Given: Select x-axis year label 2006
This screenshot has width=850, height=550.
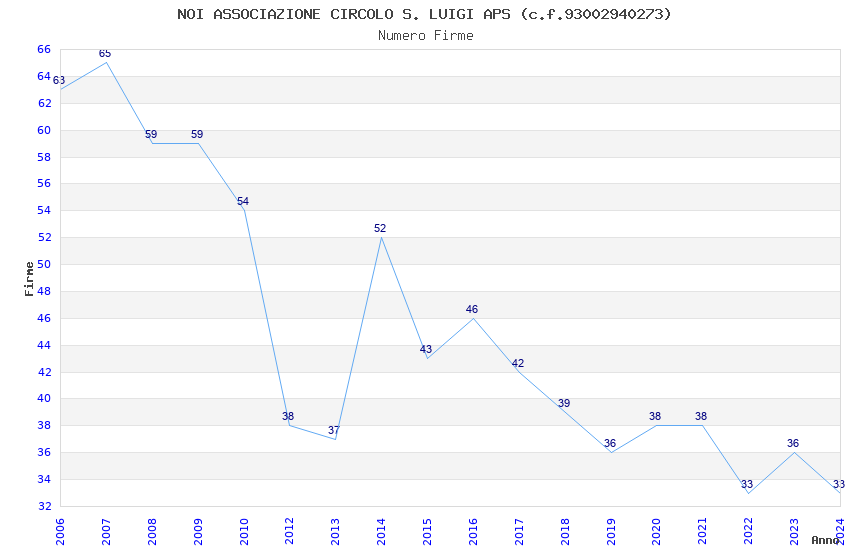Looking at the screenshot, I should (x=60, y=532).
